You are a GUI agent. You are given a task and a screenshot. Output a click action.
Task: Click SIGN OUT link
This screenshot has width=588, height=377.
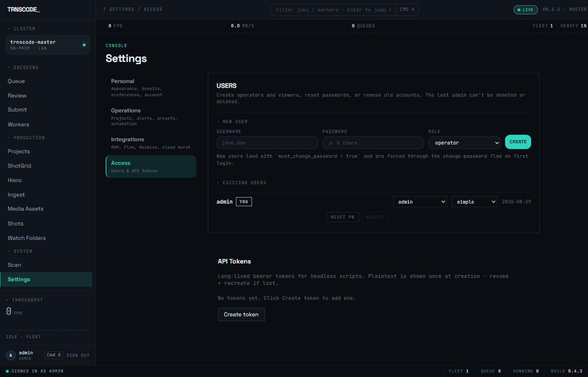(78, 355)
